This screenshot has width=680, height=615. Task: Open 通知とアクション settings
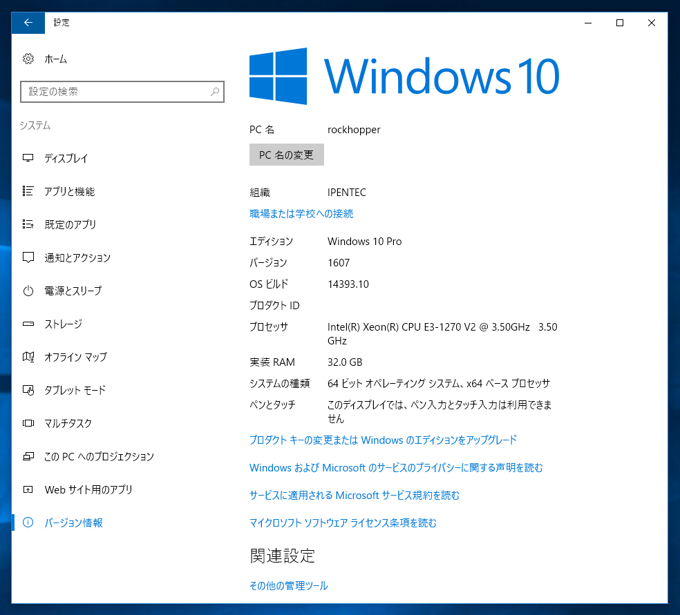[x=78, y=258]
